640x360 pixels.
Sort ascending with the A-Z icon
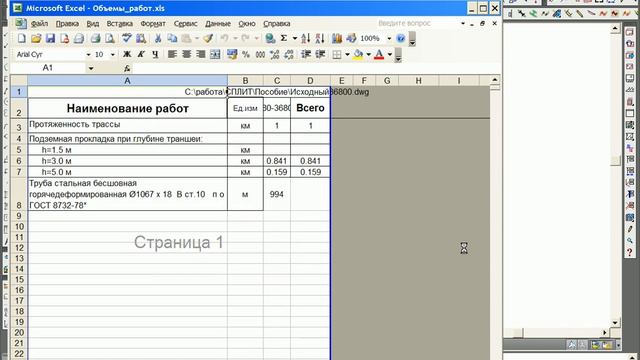pos(305,38)
